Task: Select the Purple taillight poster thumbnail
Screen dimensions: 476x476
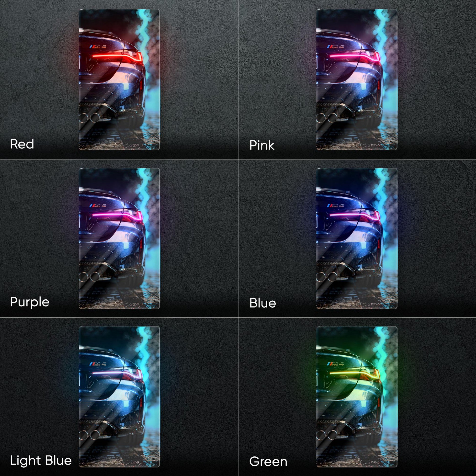Action: [x=119, y=238]
